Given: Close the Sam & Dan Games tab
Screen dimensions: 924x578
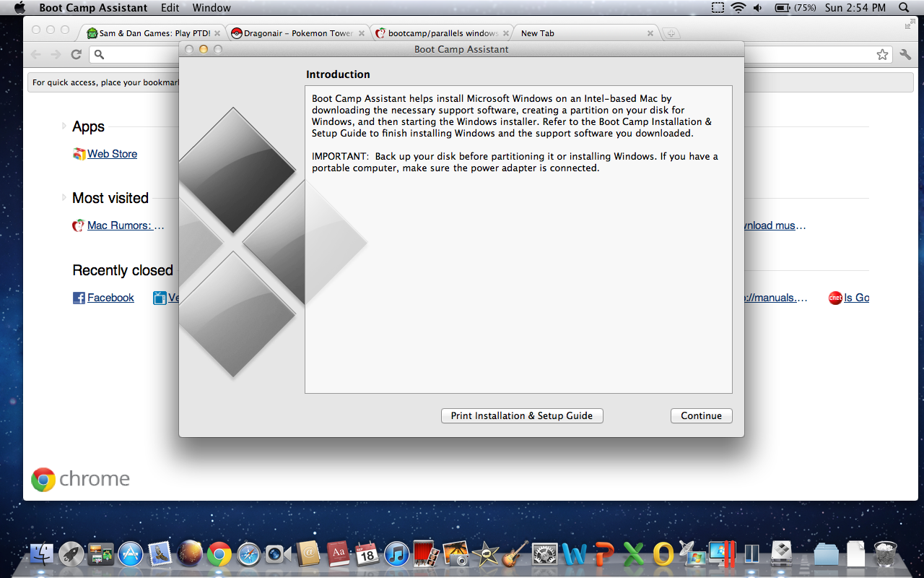Looking at the screenshot, I should click(217, 33).
